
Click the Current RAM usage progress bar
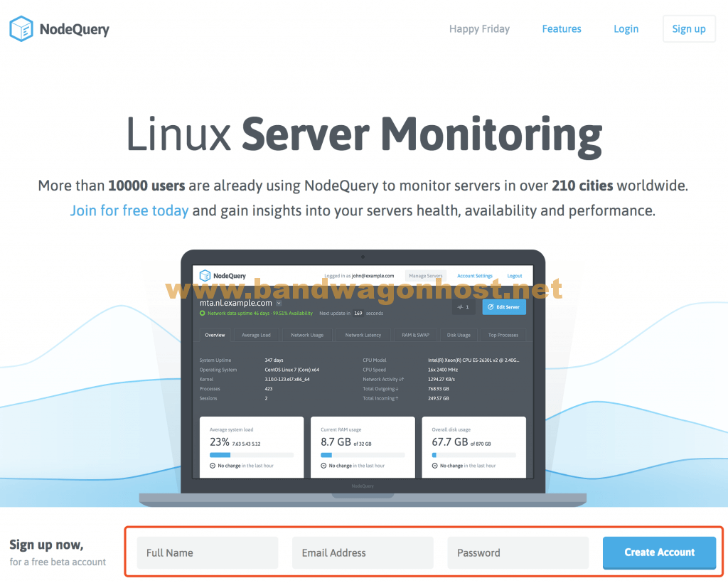click(363, 455)
